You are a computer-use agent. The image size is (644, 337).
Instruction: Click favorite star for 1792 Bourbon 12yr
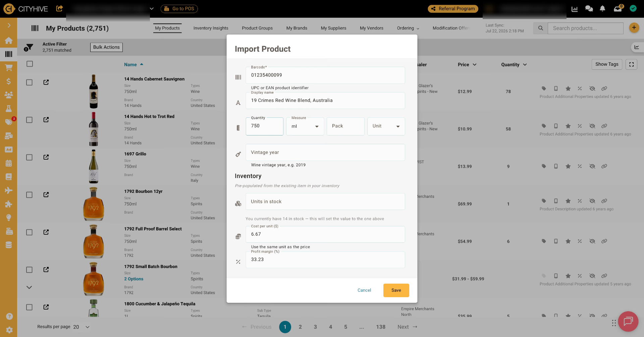(x=568, y=201)
